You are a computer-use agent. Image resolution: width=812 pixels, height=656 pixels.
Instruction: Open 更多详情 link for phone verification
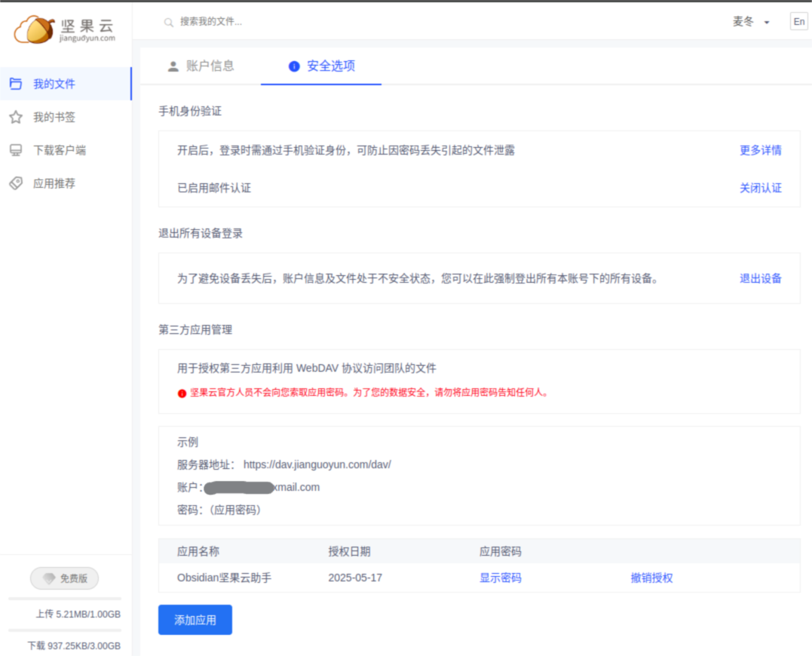760,150
